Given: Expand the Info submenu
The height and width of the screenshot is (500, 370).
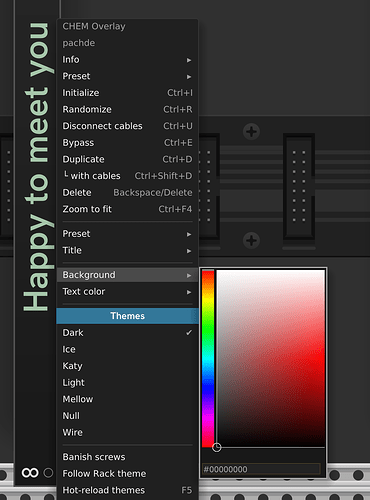Looking at the screenshot, I should click(127, 60).
